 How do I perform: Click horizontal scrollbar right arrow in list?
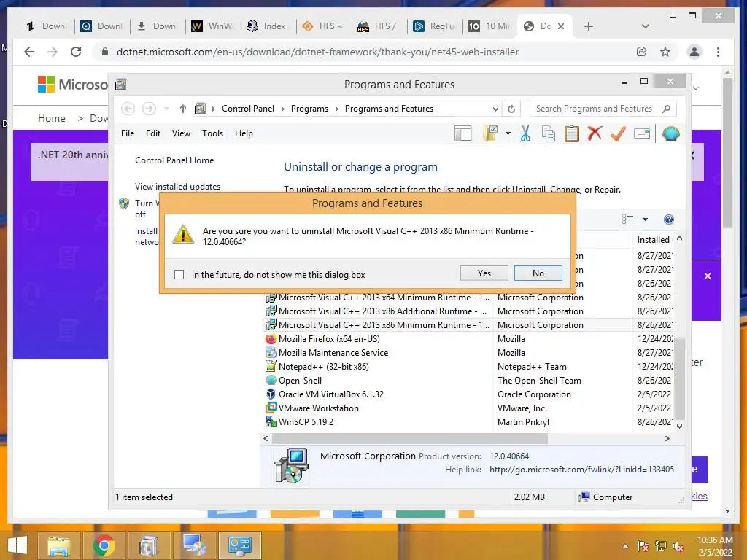pyautogui.click(x=667, y=438)
